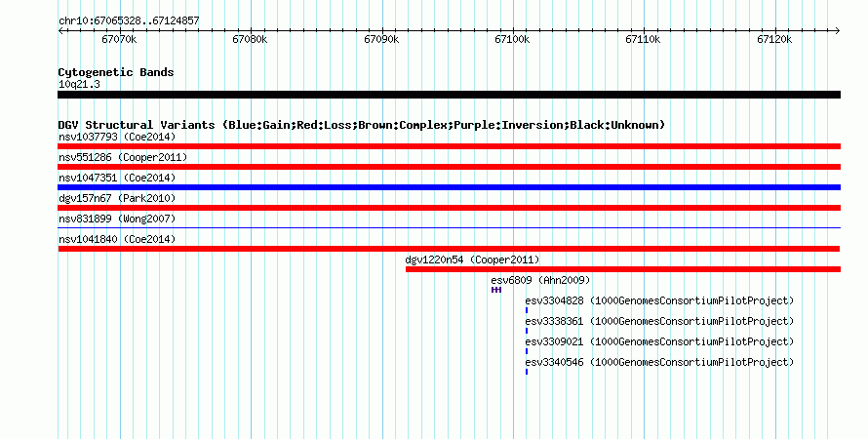The height and width of the screenshot is (439, 868).
Task: Select the blue gain bar under nsv1047351
Action: [449, 187]
